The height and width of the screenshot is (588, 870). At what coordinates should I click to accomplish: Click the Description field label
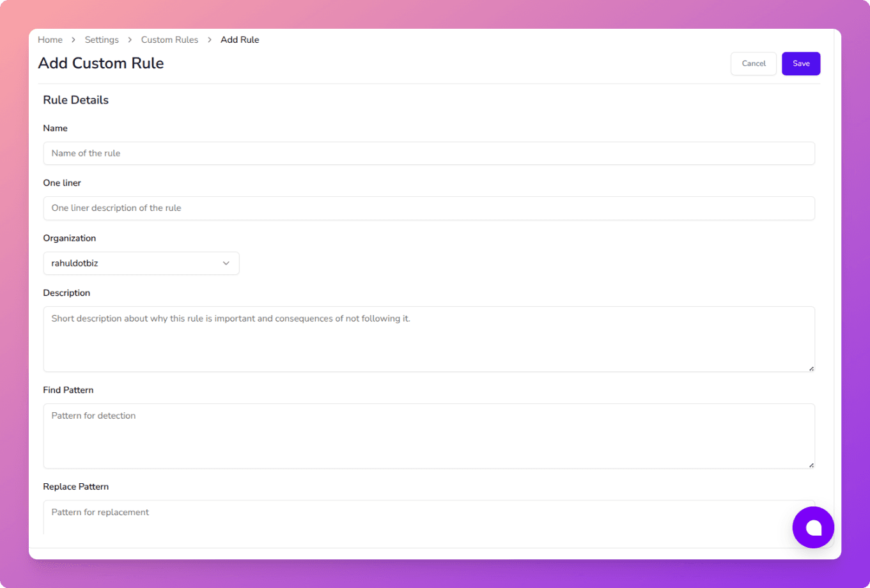[x=66, y=293]
